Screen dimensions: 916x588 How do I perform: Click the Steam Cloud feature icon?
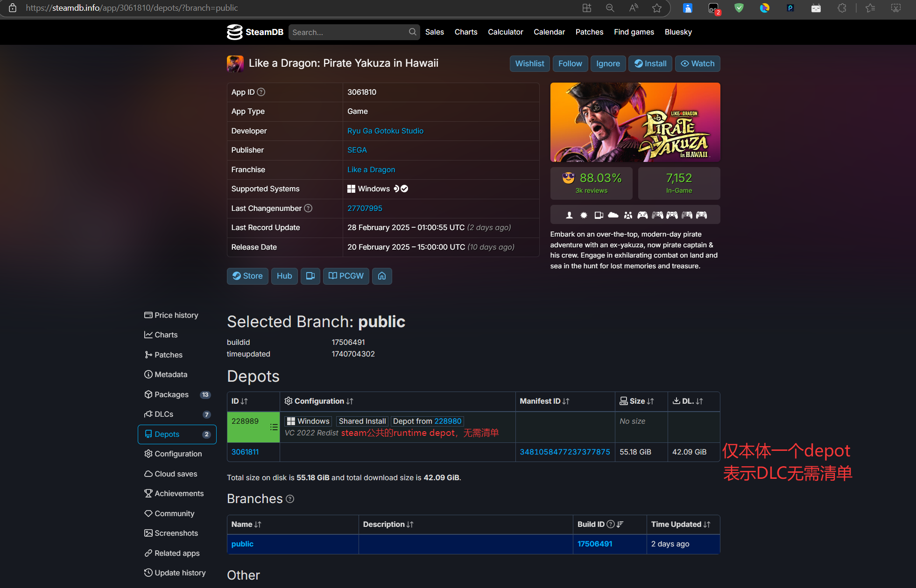coord(613,215)
